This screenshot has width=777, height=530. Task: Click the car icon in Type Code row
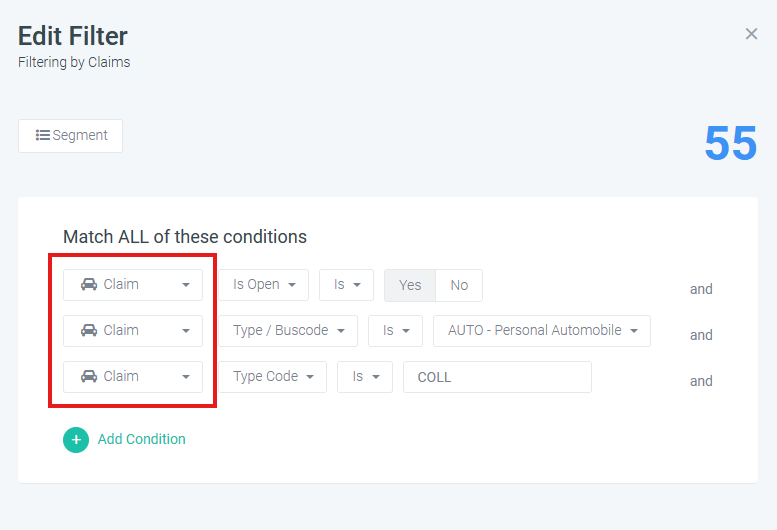pos(89,376)
